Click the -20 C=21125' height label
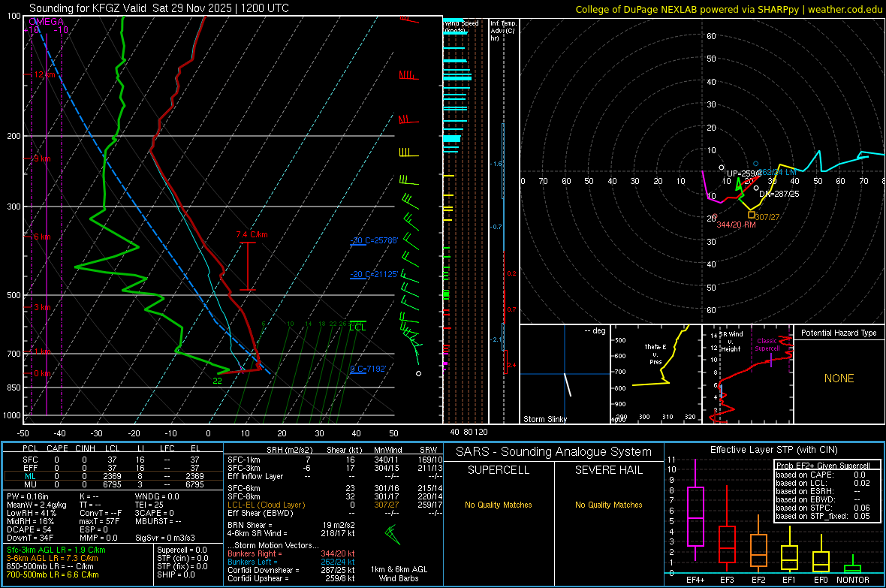Screen dimensions: 886x588 tap(374, 274)
